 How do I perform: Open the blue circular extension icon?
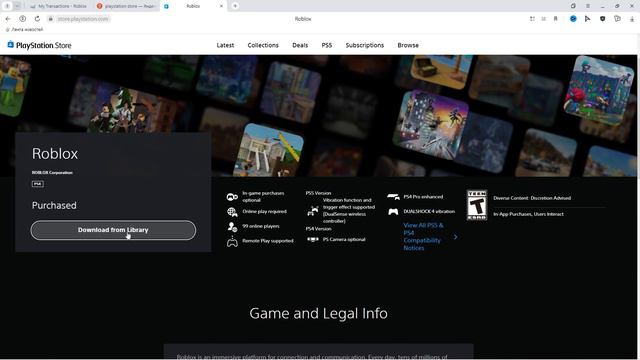[573, 19]
